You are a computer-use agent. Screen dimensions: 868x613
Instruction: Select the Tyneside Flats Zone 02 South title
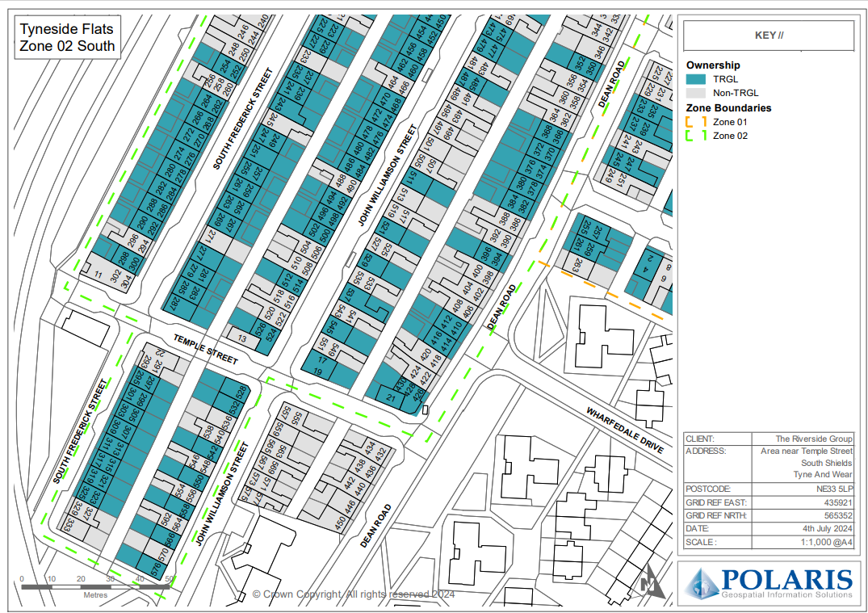pos(68,38)
